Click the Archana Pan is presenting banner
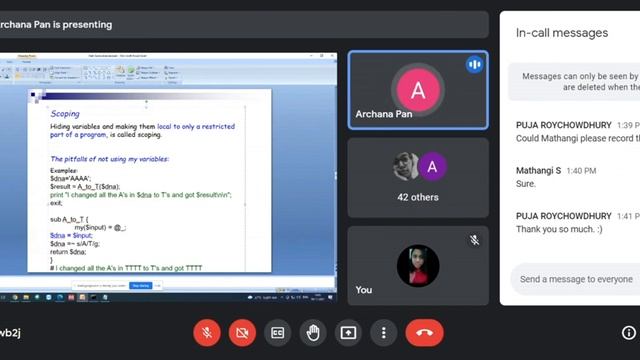640x360 pixels. 244,24
